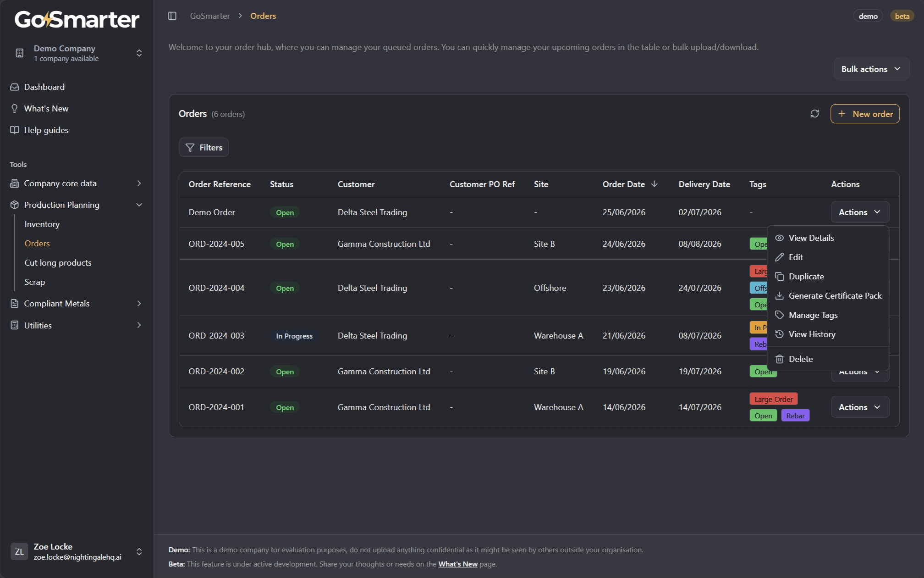The width and height of the screenshot is (924, 578).
Task: Expand Compliant Metals submenu
Action: [139, 304]
